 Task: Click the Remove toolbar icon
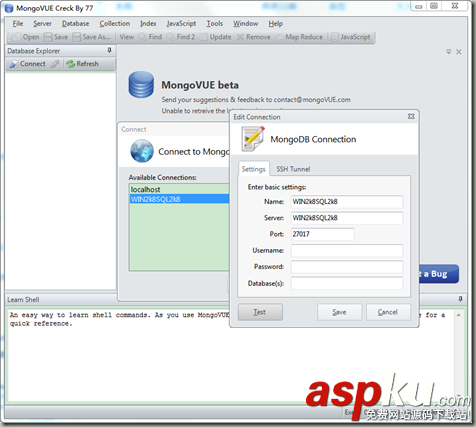tap(240, 37)
